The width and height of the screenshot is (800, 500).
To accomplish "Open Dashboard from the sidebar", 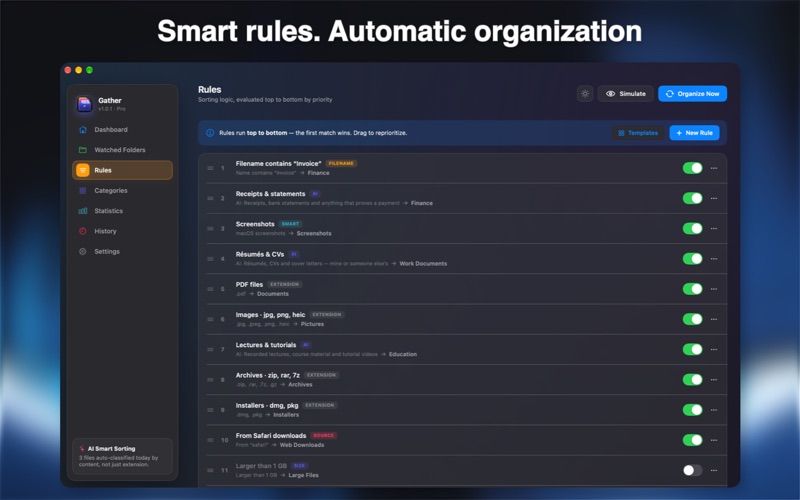I will pyautogui.click(x=122, y=130).
